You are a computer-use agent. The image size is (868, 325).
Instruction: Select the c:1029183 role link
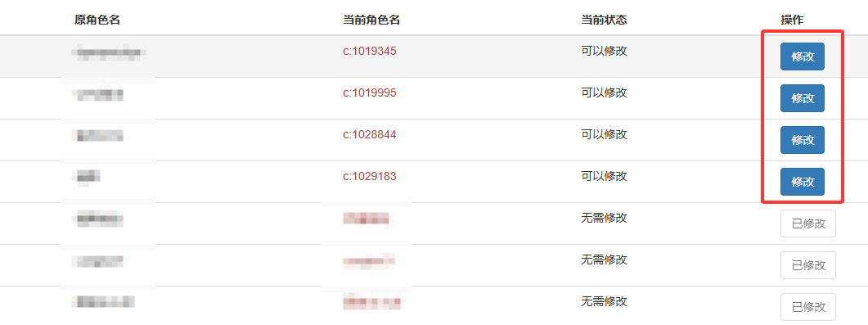coord(370,176)
